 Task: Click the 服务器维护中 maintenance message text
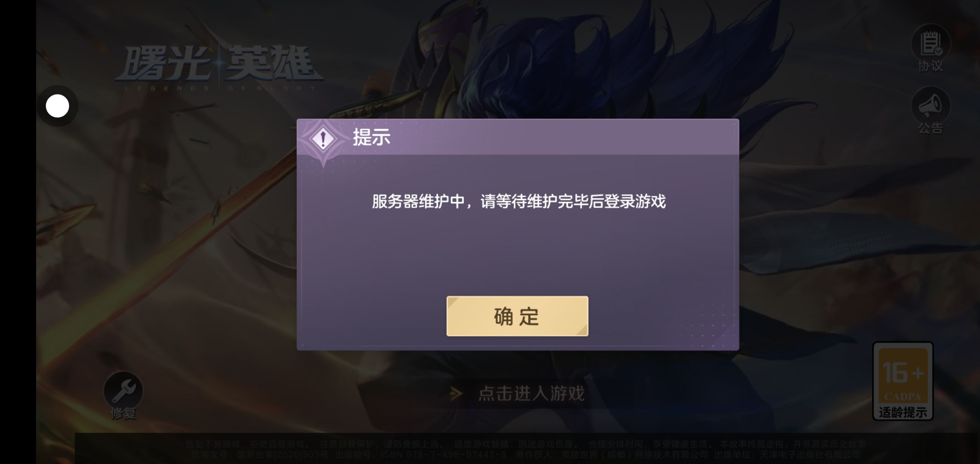(x=519, y=201)
